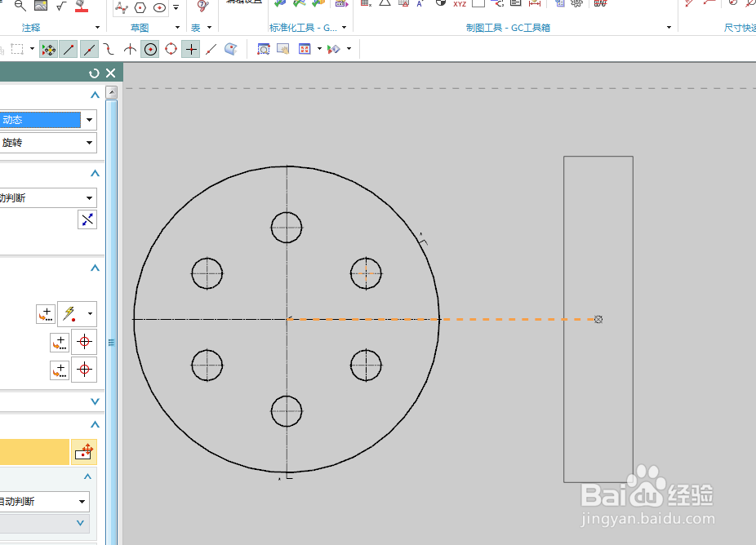The image size is (756, 545).
Task: Click the center of mass symbol icon
Action: pos(441,3)
